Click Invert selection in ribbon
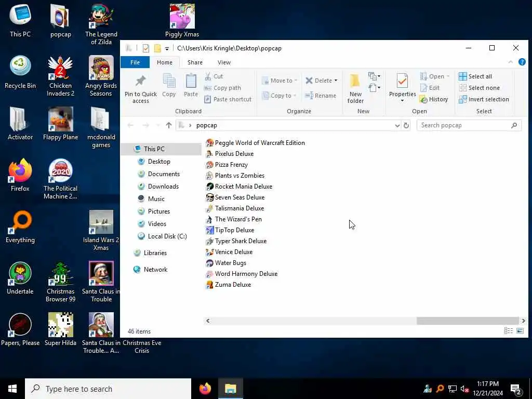The image size is (532, 399). 484,99
